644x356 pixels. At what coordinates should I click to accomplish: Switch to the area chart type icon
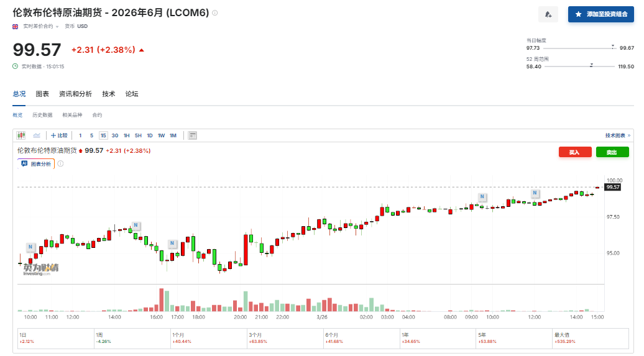[x=37, y=135]
